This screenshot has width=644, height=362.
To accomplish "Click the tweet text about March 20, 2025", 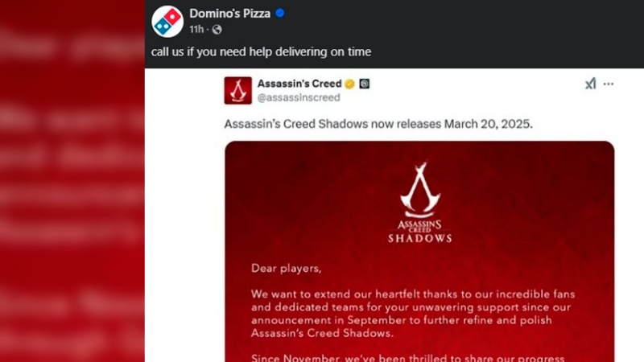I will (378, 124).
